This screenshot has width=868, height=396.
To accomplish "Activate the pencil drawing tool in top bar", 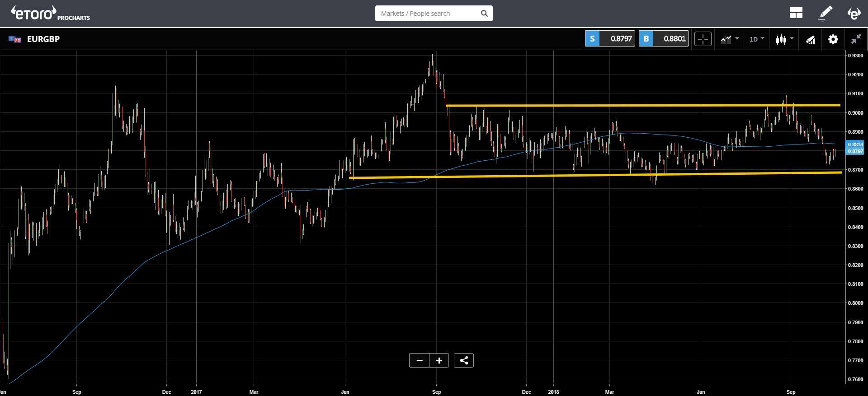I will 826,13.
